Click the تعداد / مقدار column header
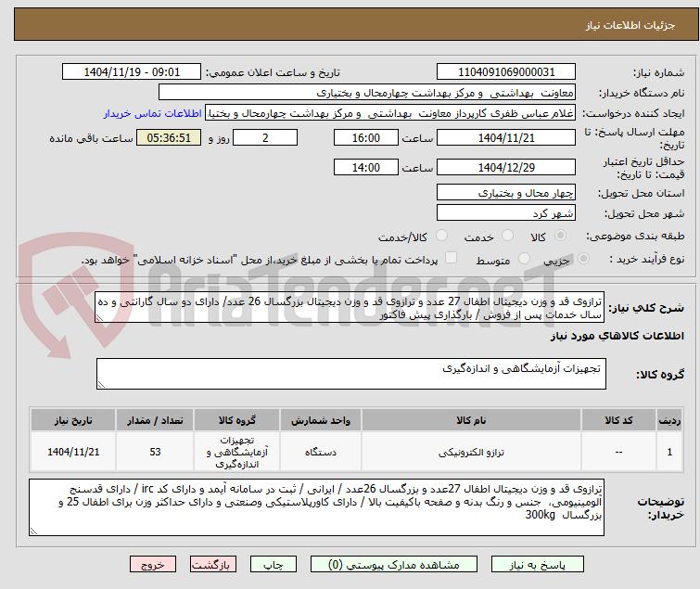700x589 pixels. 155,420
